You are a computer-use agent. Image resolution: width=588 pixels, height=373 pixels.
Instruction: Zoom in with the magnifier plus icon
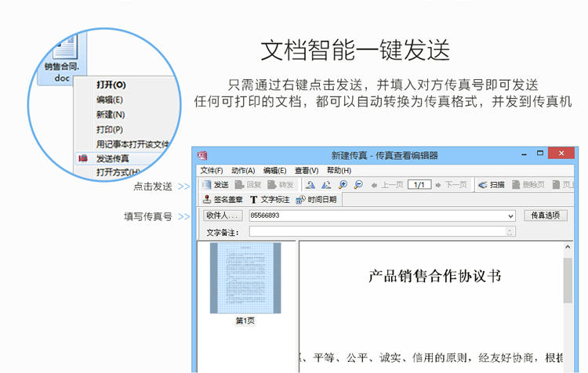point(343,185)
